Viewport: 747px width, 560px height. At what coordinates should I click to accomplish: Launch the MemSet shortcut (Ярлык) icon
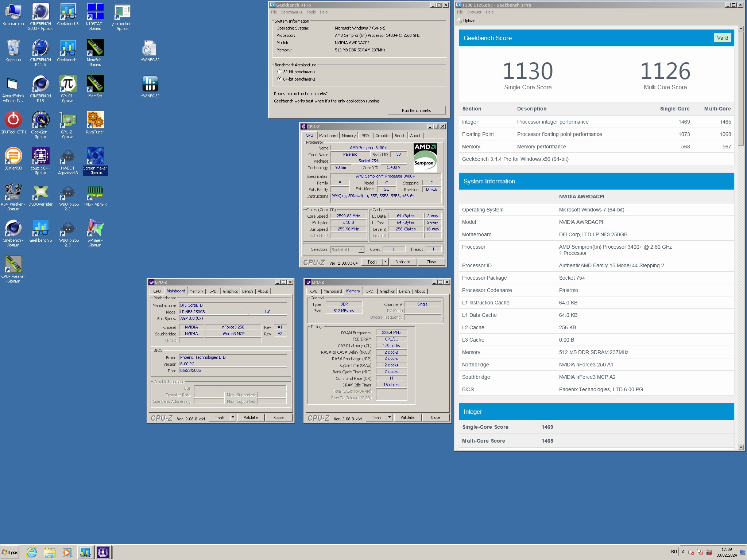point(95,53)
